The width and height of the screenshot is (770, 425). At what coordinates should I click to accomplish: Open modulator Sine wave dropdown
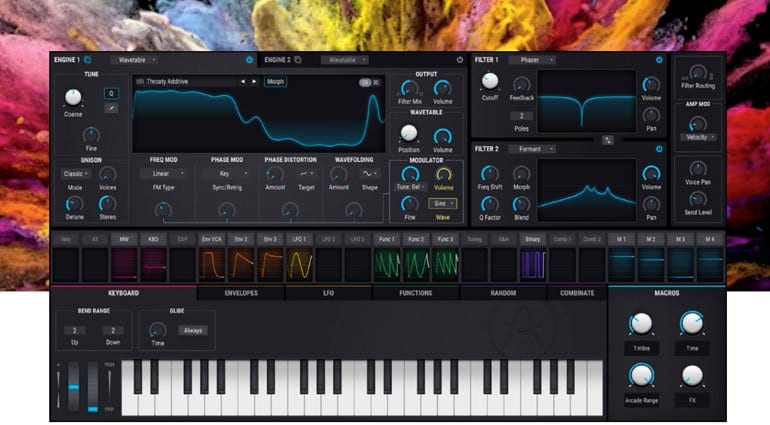point(442,203)
